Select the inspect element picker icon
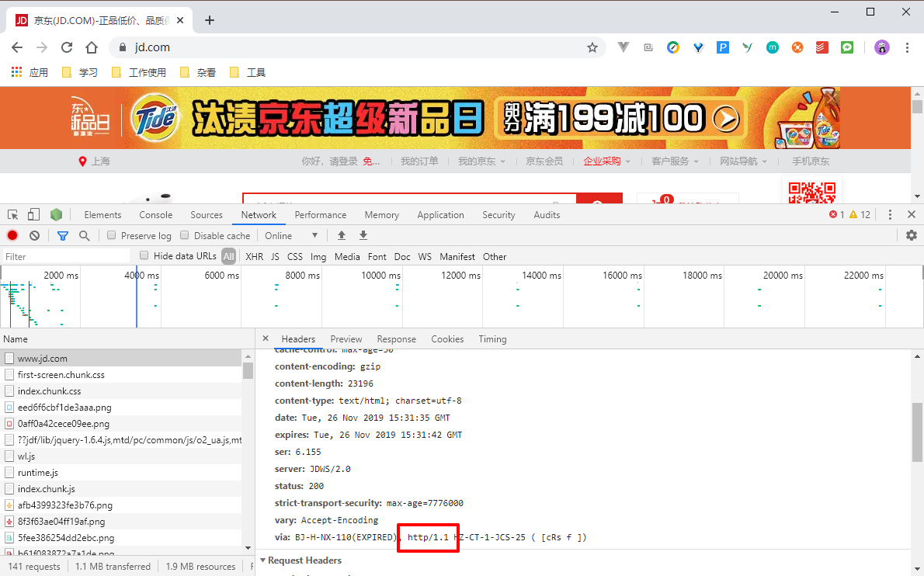Image resolution: width=924 pixels, height=576 pixels. pyautogui.click(x=13, y=215)
